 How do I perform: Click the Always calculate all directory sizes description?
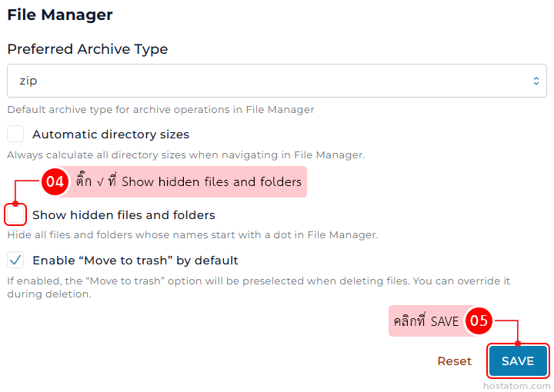tap(186, 155)
